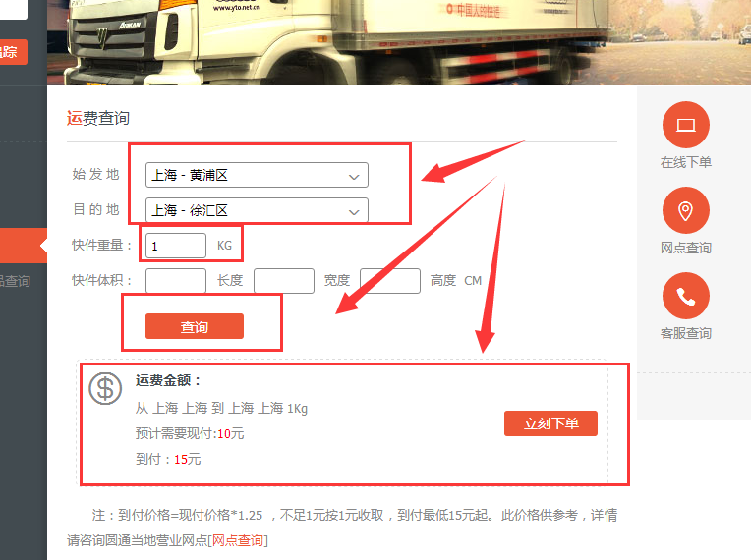Select the highlighted orange sidebar menu item

tap(24, 246)
